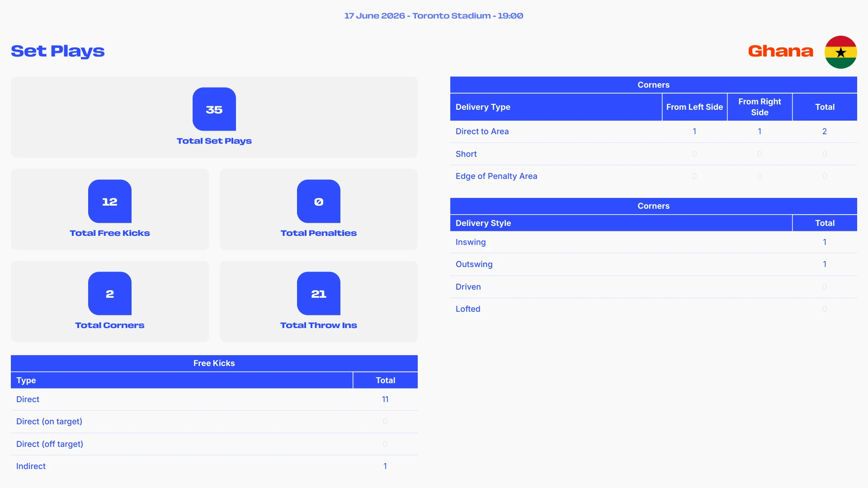Click the match date and venue header
868x488 pixels.
(434, 16)
